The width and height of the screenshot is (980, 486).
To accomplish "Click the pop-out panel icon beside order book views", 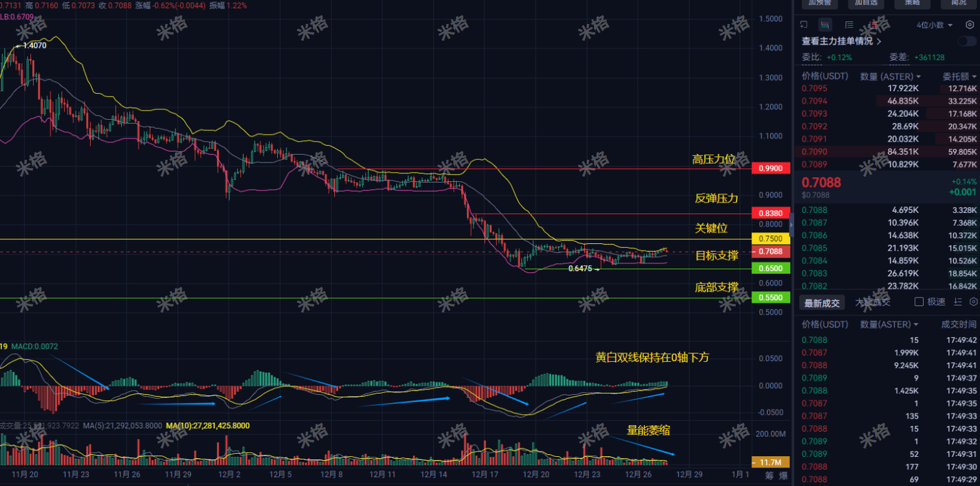I will click(804, 25).
